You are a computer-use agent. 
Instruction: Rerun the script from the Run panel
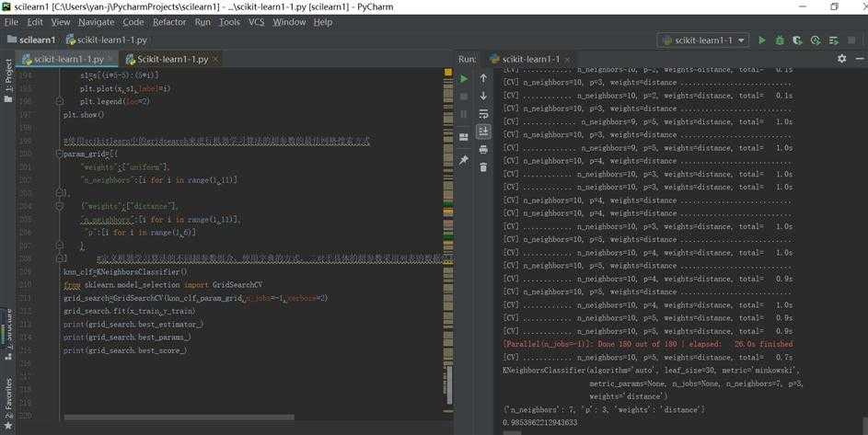coord(464,79)
